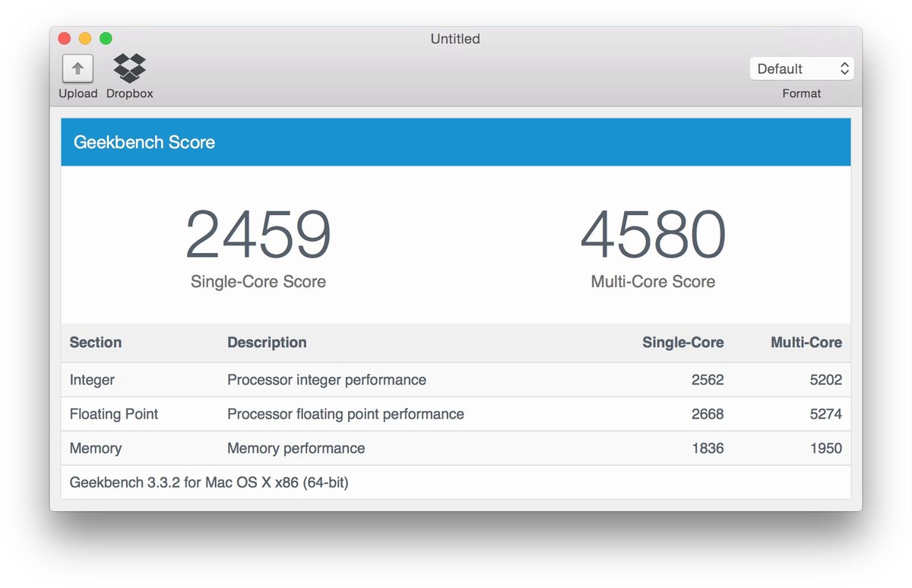The image size is (912, 588).
Task: Click the Single-Core Score label
Action: pos(258,282)
